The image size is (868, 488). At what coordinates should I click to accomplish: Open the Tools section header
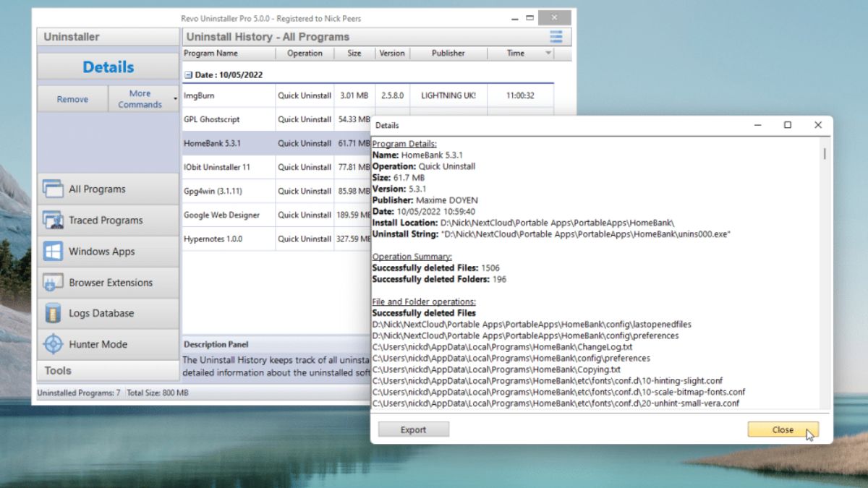point(108,371)
